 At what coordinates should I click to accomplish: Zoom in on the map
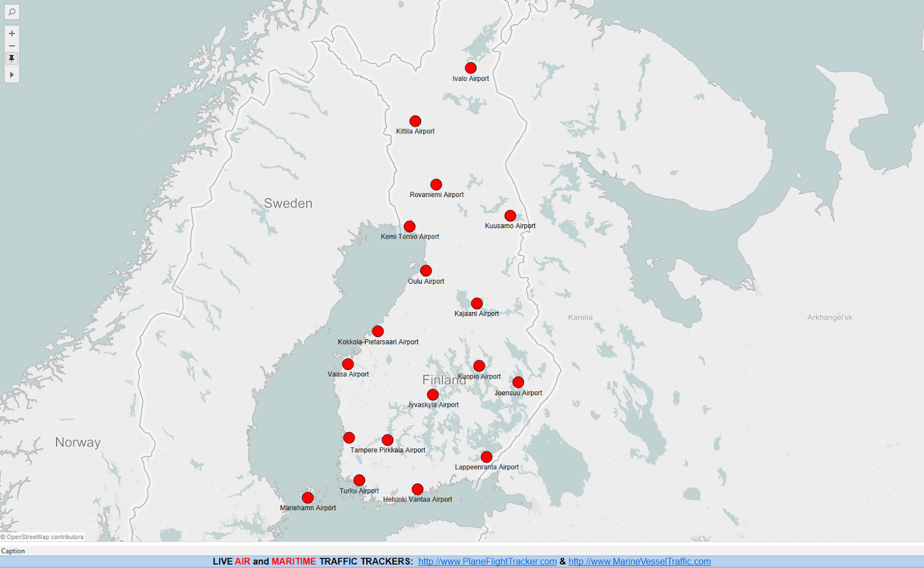pos(12,33)
